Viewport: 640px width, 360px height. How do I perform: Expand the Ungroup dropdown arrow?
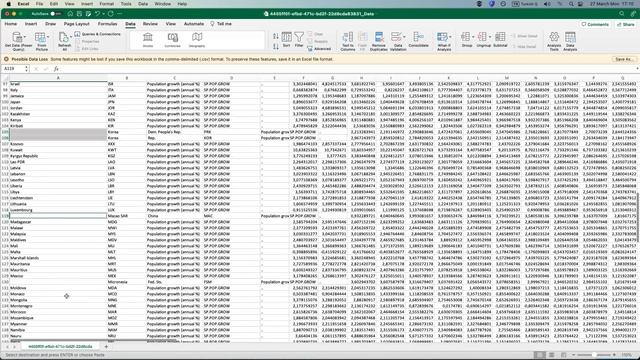coord(490,37)
